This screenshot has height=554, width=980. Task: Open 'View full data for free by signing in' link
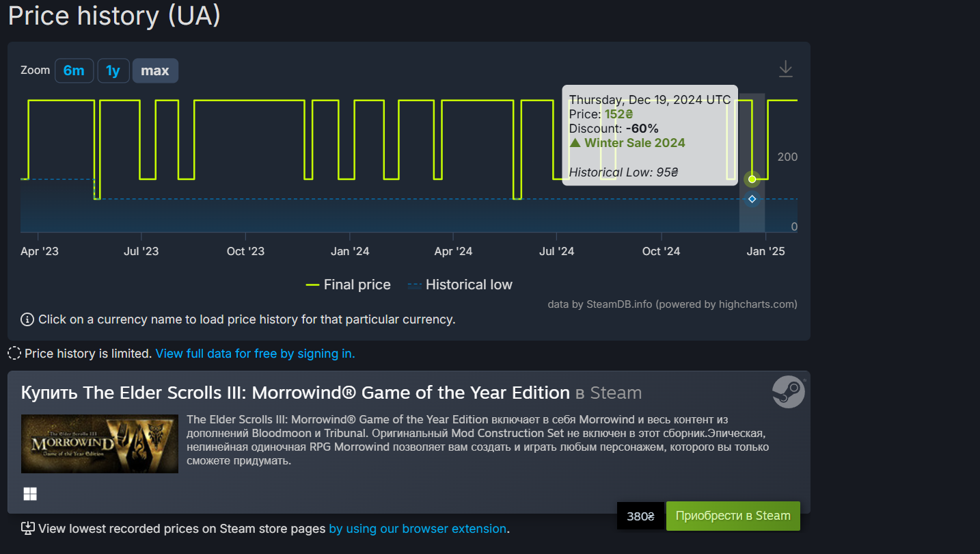255,354
